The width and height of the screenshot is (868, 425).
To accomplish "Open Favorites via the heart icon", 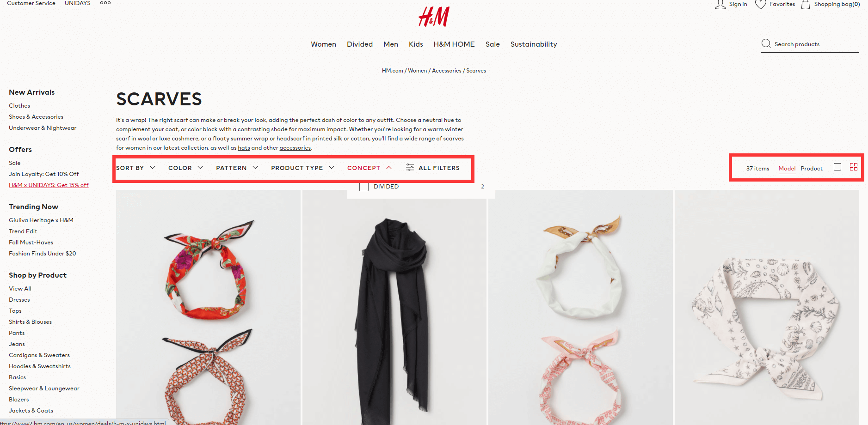I will tap(760, 5).
